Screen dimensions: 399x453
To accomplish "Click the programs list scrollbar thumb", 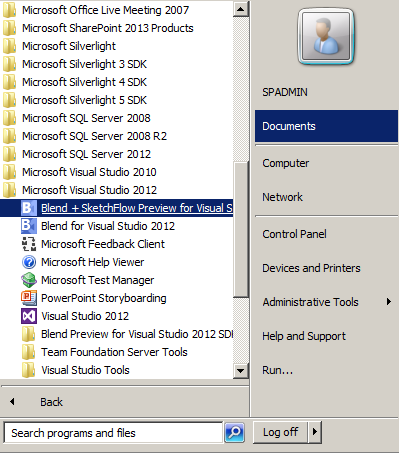I will pos(241,229).
